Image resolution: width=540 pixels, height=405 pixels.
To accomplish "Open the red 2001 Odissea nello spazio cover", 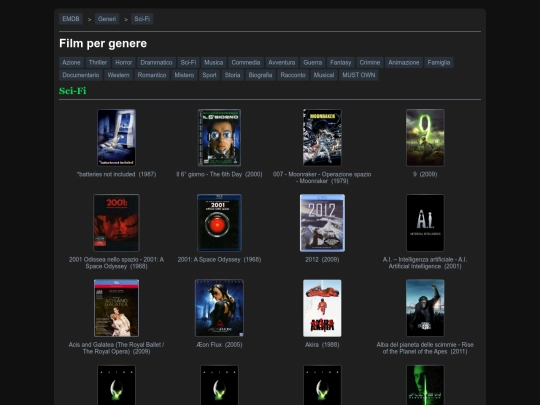I will tap(116, 223).
